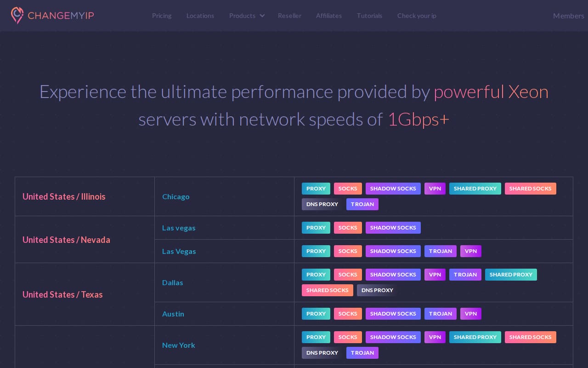Open the Products dropdown chevron
Viewport: 588px width, 368px height.
[262, 16]
